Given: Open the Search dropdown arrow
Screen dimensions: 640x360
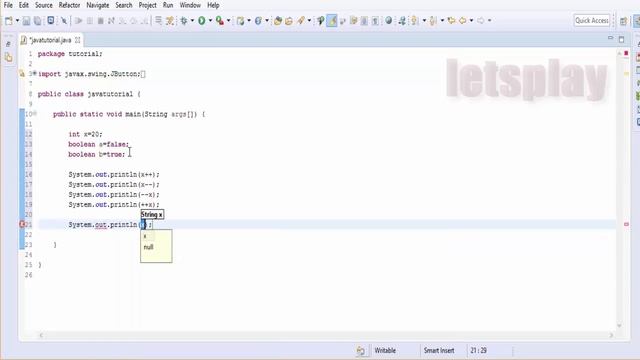Looking at the screenshot, I should [309, 21].
